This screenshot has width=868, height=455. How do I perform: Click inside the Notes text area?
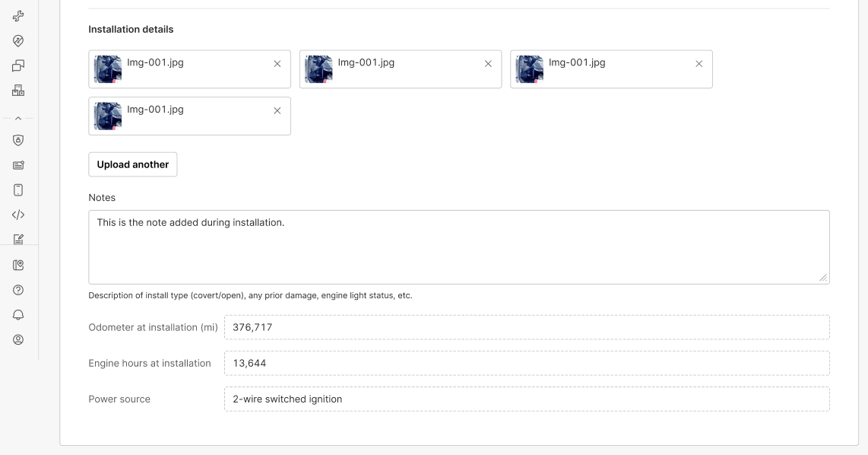(x=459, y=247)
